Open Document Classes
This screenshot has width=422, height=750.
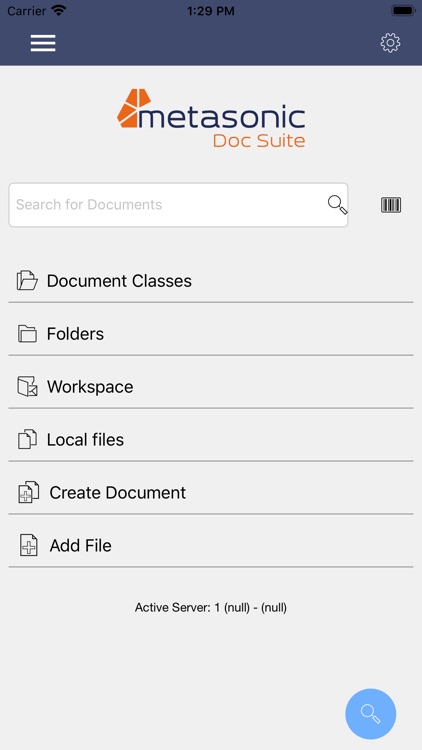211,281
